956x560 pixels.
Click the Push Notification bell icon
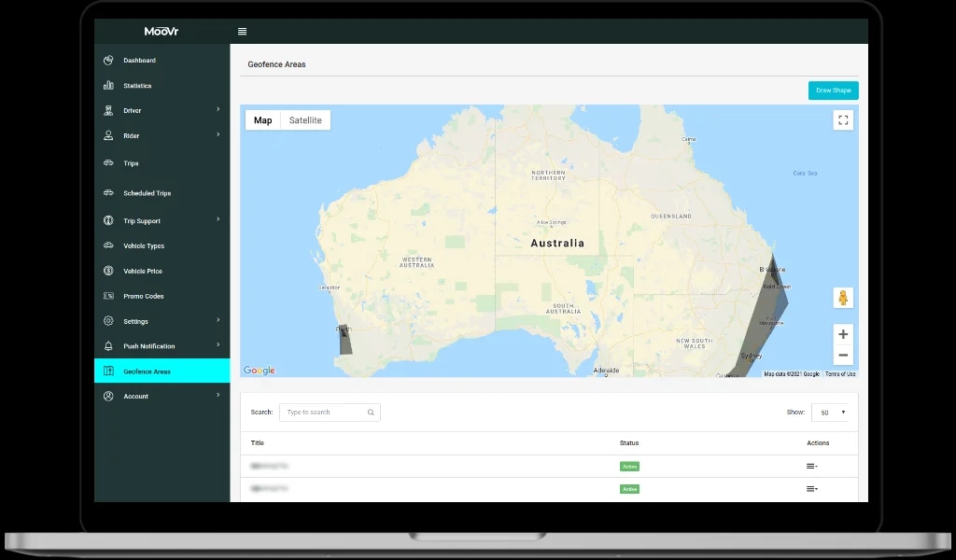[108, 346]
